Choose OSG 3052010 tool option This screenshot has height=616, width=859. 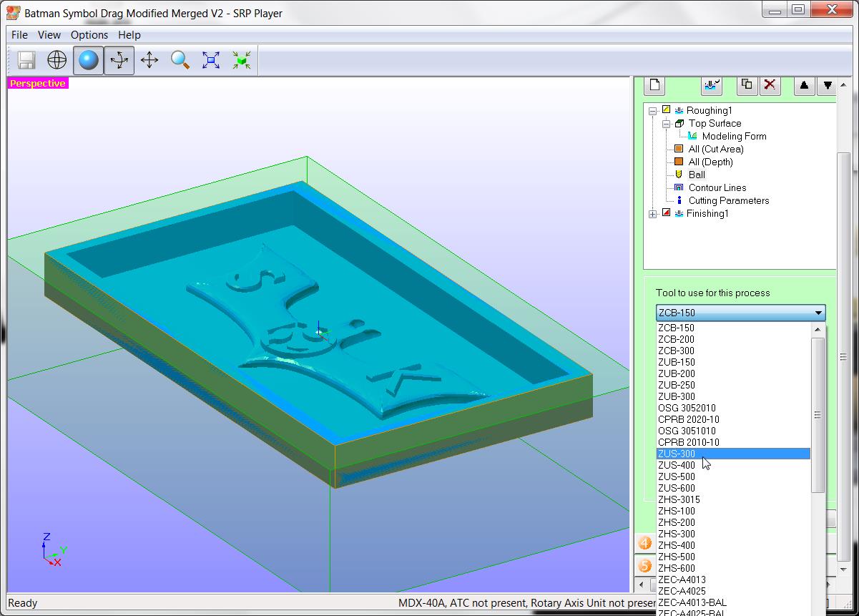click(x=734, y=408)
